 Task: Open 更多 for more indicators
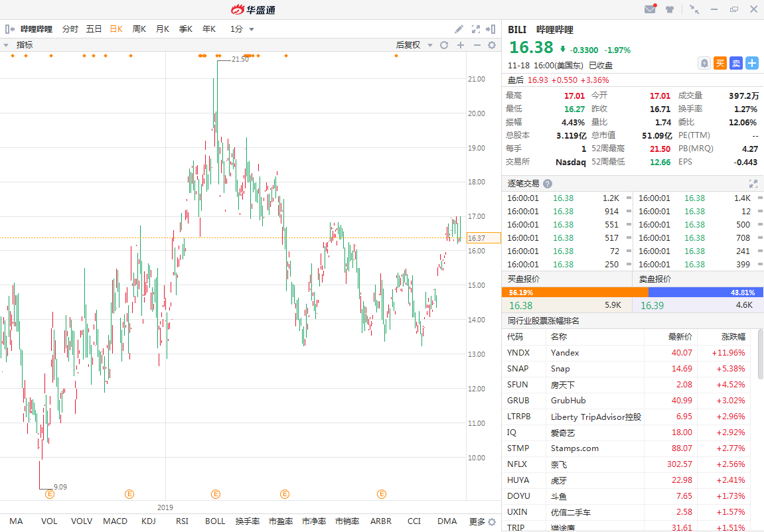(x=477, y=522)
